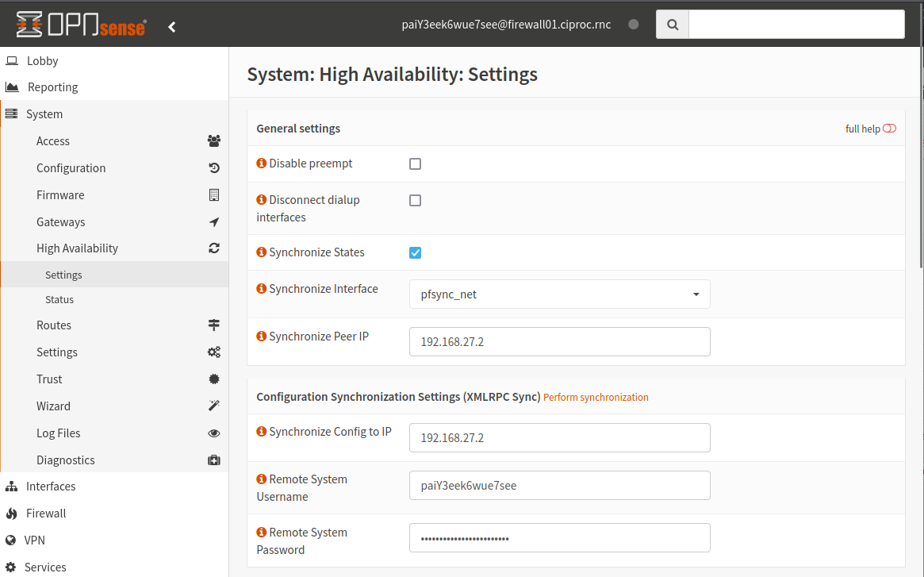Image resolution: width=924 pixels, height=577 pixels.
Task: Expand the System menu section
Action: click(x=44, y=113)
